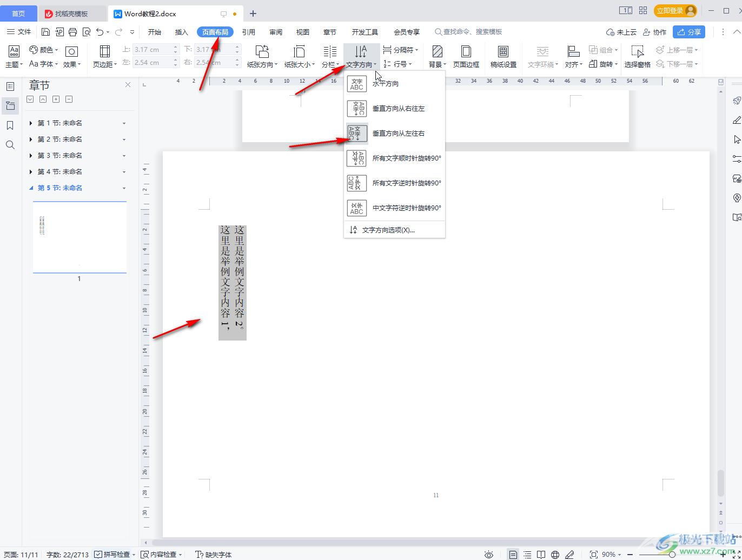Click the eye protection mode icon in status bar
This screenshot has height=560, width=742.
(489, 555)
